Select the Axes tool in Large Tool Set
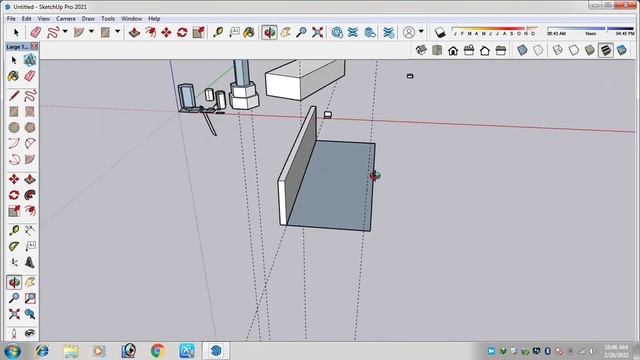Screen dimensions: 640x360 tap(14, 262)
